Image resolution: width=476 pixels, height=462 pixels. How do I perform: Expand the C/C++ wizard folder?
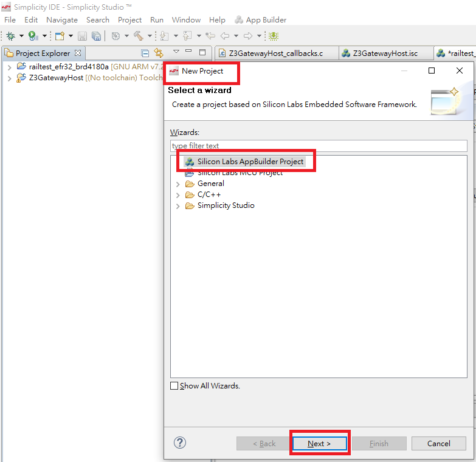[178, 195]
